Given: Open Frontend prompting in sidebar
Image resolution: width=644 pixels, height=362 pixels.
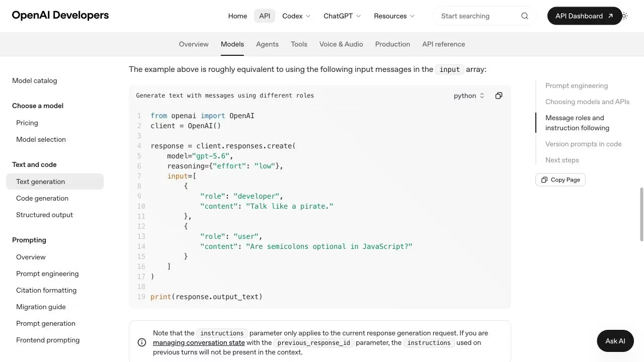Looking at the screenshot, I should tap(48, 340).
